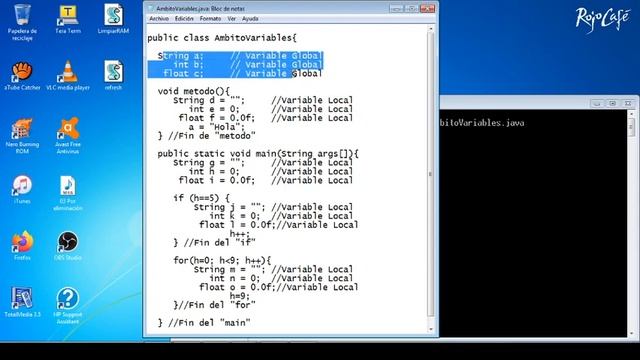
Task: Open the Formato menu in Notepad
Action: tap(210, 19)
